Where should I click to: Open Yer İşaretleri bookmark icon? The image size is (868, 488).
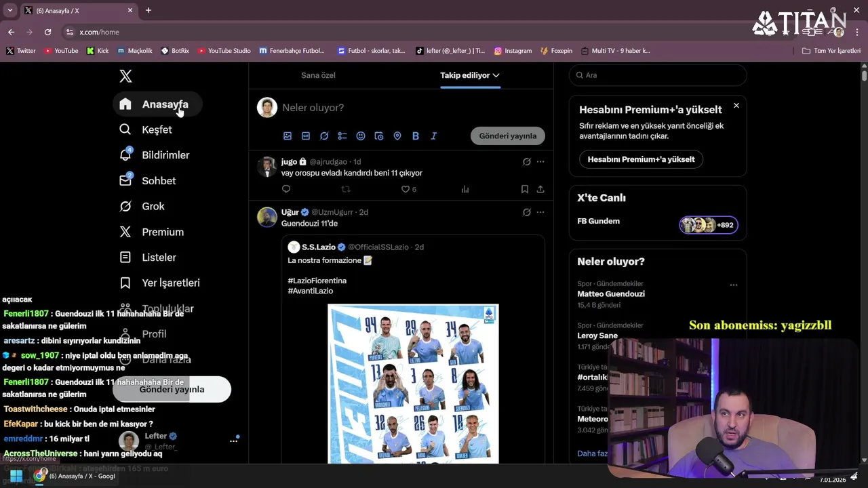coord(125,283)
